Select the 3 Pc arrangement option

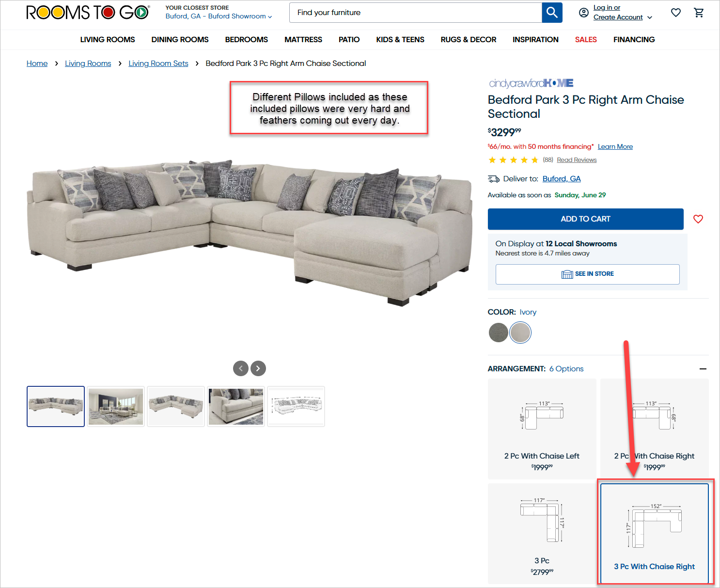542,533
